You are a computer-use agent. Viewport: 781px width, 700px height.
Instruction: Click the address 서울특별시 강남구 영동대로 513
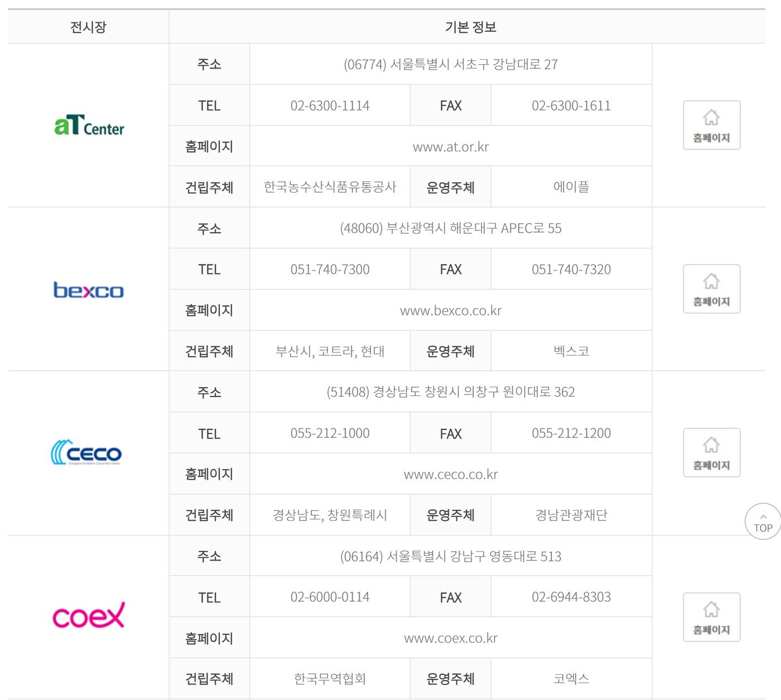[x=474, y=556]
